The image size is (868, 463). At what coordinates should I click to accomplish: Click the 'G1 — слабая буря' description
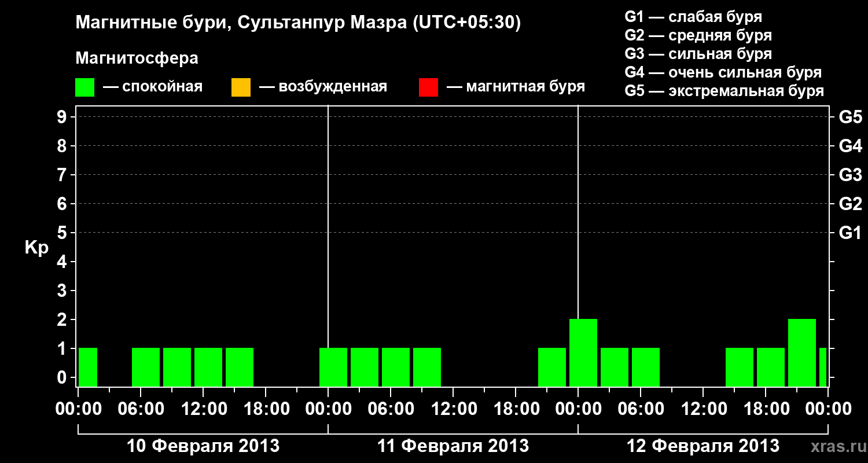click(693, 17)
